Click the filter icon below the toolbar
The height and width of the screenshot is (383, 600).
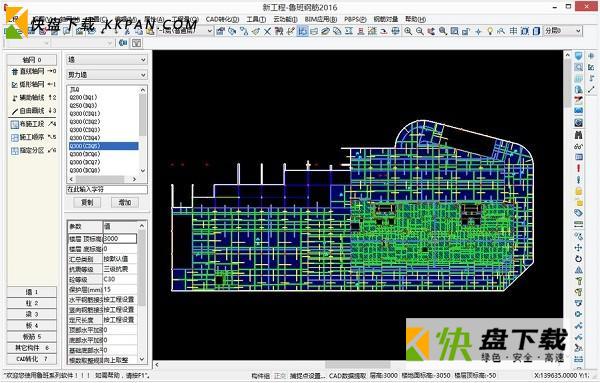pos(136,43)
